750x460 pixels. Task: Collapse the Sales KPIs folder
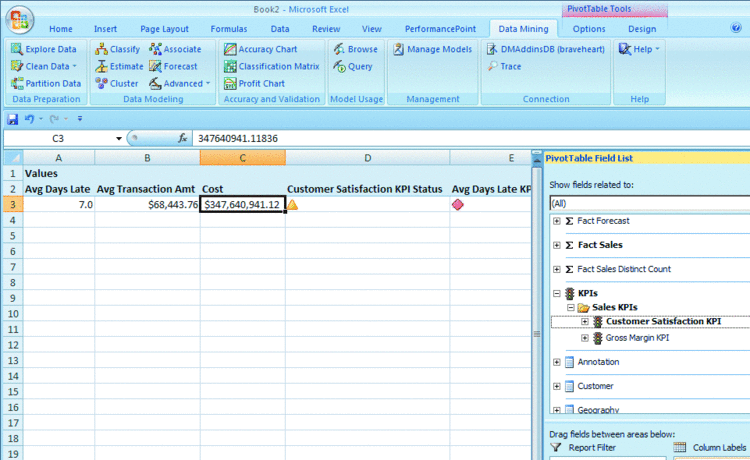point(571,307)
